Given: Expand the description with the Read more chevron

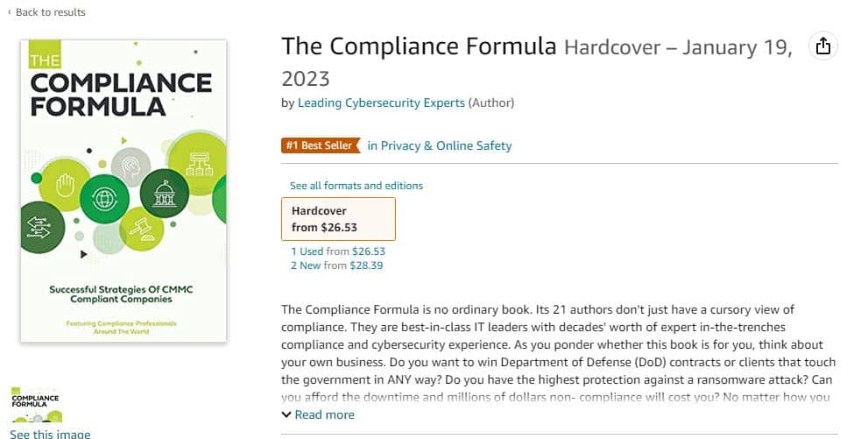Looking at the screenshot, I should pyautogui.click(x=286, y=414).
